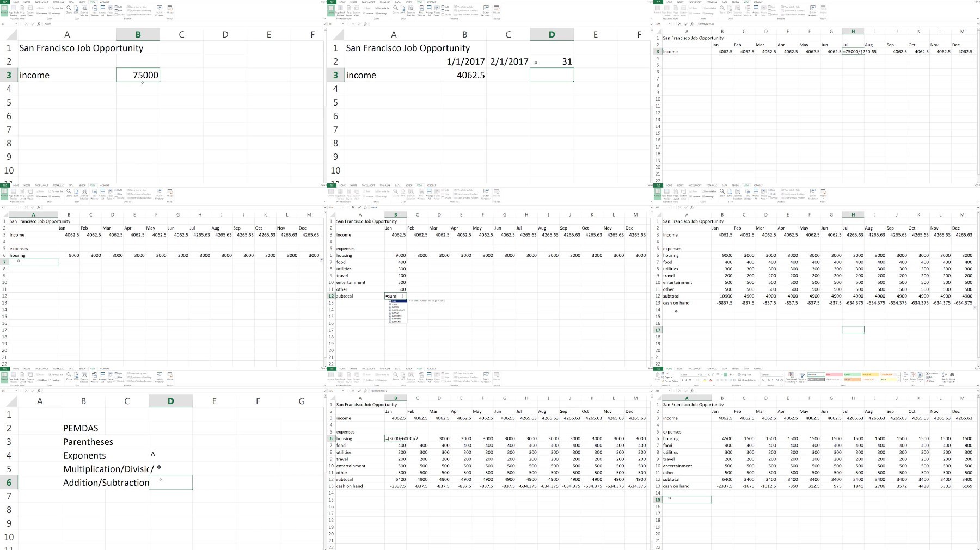
Task: Switch to INSERT tab in the 75000 income window
Action: 27,2
